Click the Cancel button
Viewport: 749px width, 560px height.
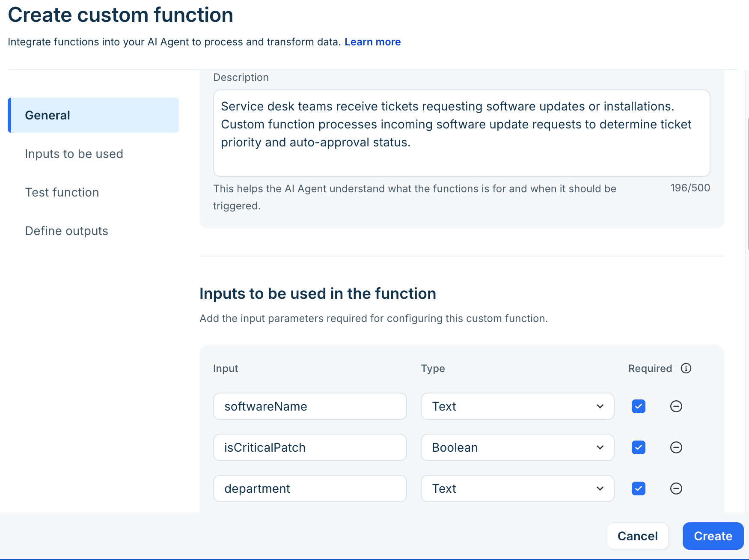pos(637,536)
